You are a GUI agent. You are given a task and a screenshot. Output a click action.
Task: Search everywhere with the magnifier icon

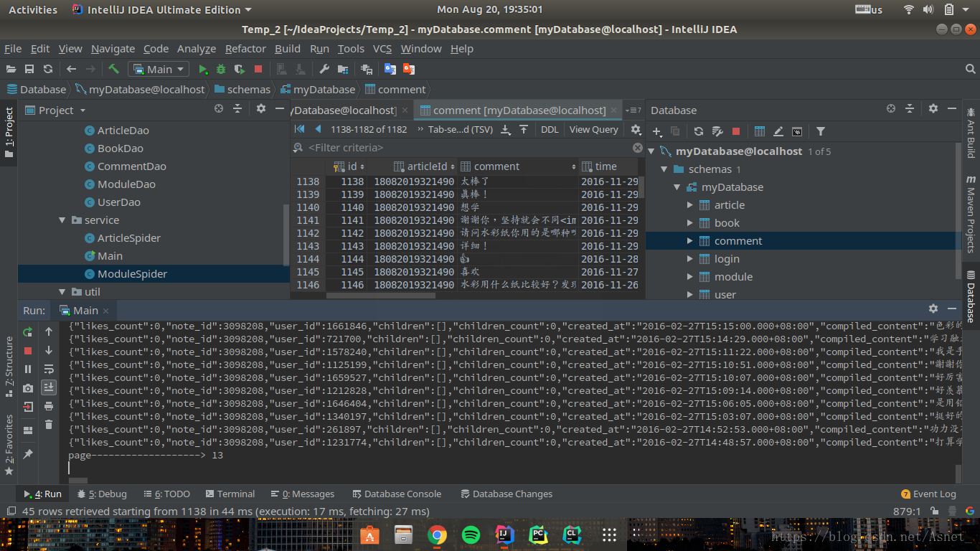(970, 69)
